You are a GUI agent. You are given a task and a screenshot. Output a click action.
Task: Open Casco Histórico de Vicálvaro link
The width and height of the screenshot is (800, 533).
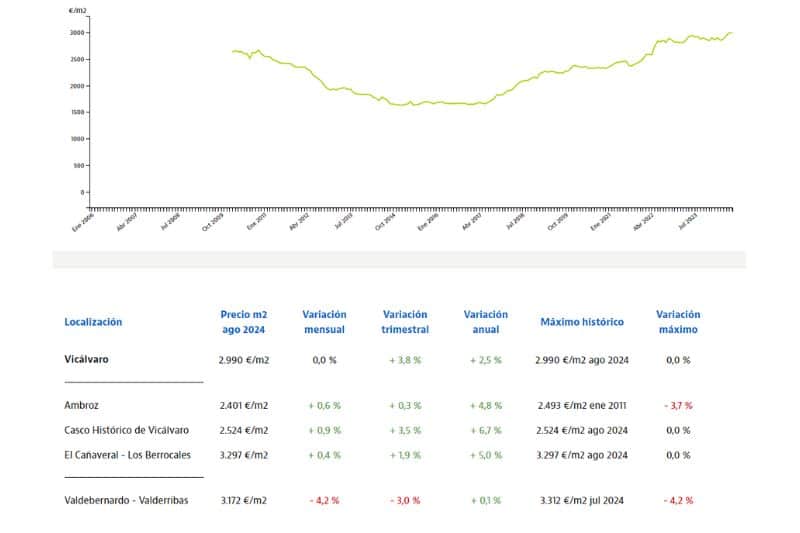(x=127, y=430)
